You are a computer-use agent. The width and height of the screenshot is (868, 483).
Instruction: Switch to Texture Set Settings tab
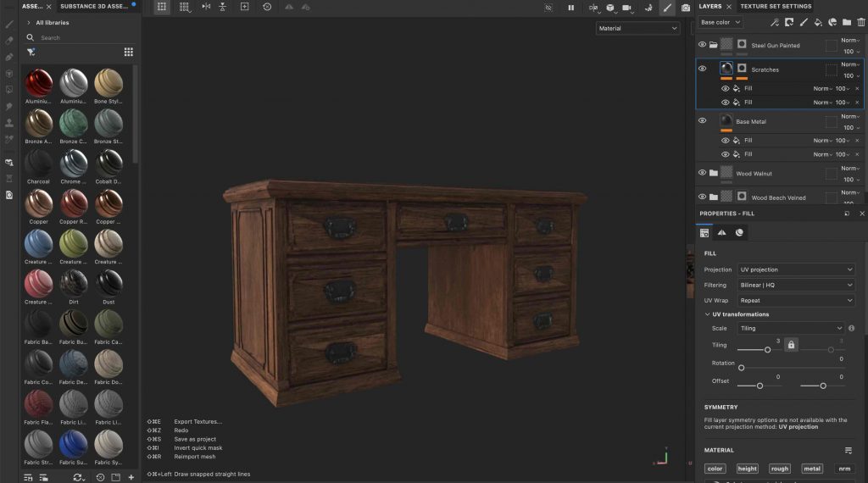point(776,7)
